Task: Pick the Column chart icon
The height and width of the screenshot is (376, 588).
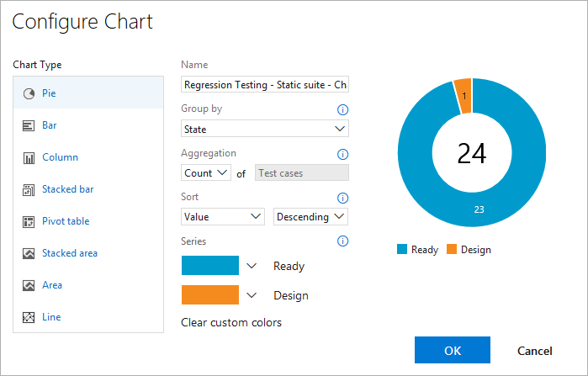Action: (28, 157)
